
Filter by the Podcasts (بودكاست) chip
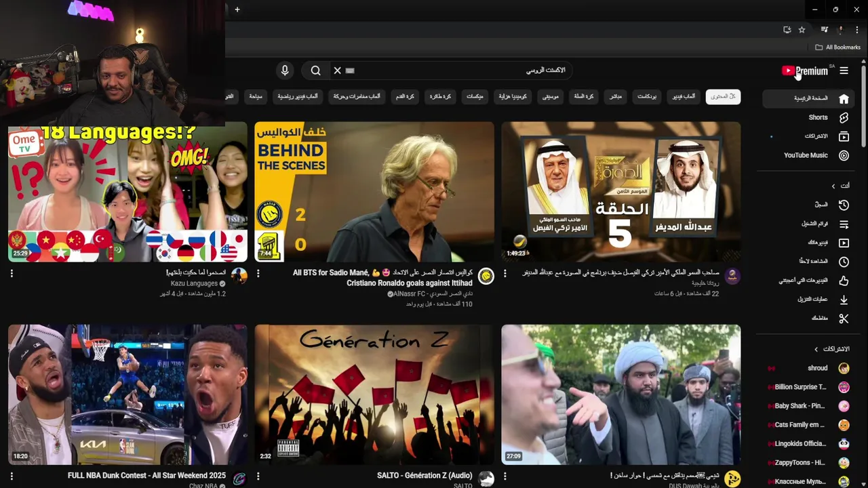tap(647, 97)
